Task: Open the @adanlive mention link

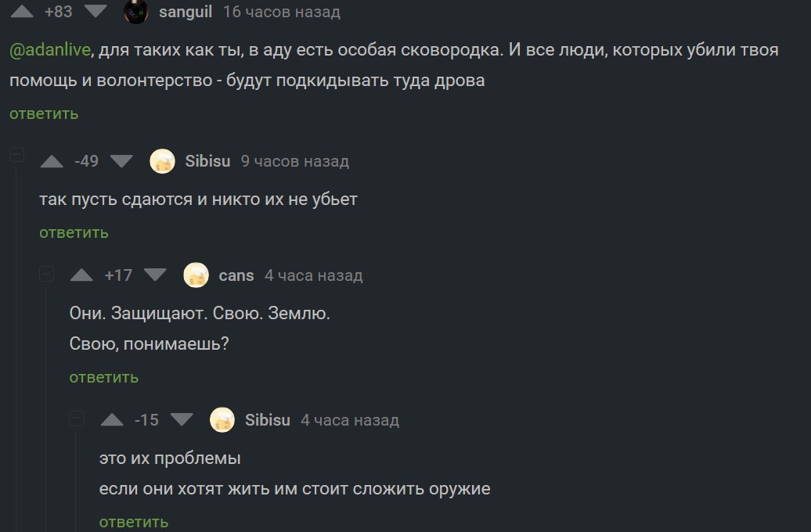Action: pos(50,50)
